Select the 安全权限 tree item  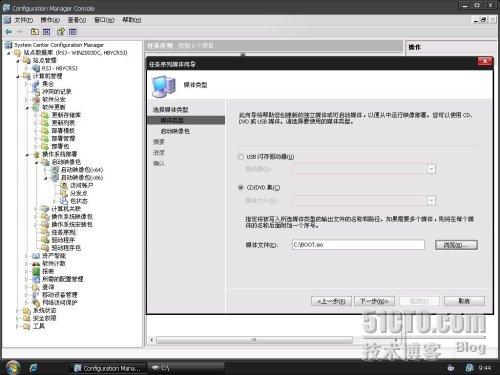pyautogui.click(x=44, y=318)
